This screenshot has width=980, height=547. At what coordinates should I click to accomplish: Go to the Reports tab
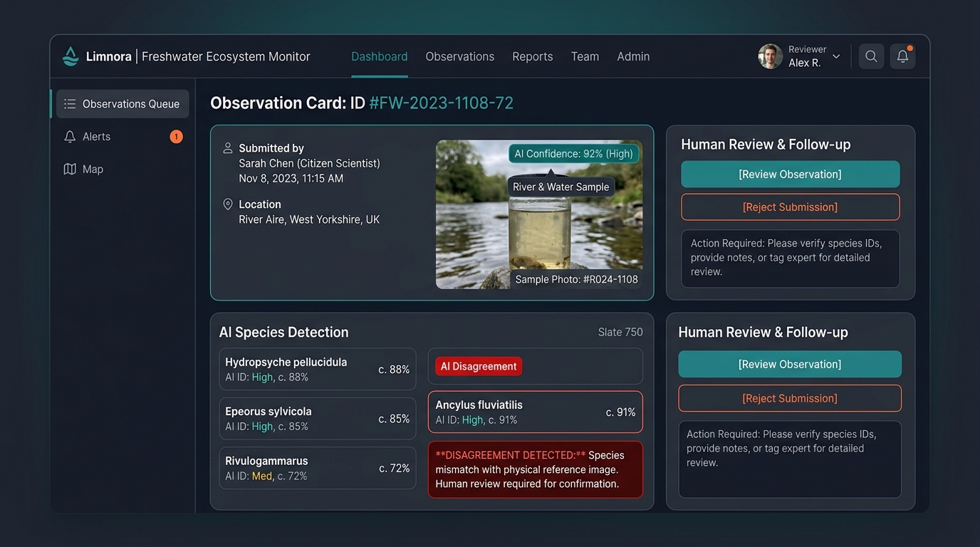pyautogui.click(x=533, y=56)
